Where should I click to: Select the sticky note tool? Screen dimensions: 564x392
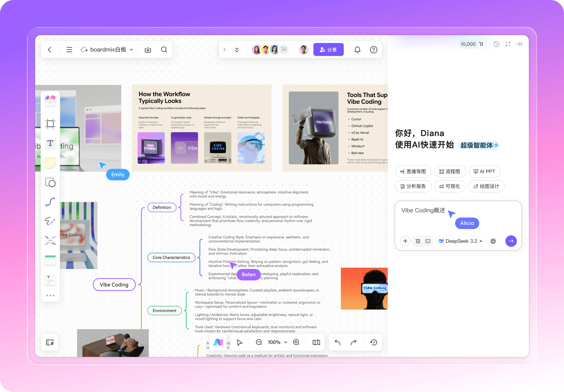(50, 163)
